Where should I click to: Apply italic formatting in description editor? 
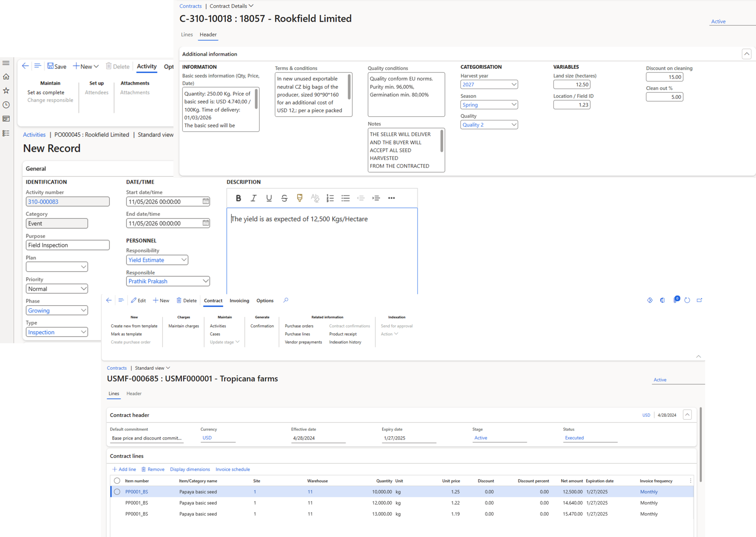[x=253, y=198]
